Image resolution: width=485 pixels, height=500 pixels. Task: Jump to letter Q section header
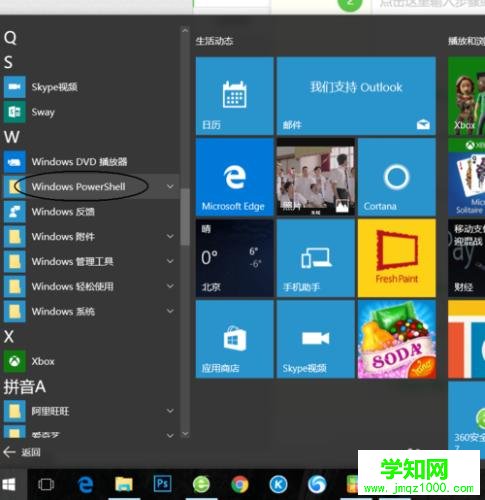[10, 38]
